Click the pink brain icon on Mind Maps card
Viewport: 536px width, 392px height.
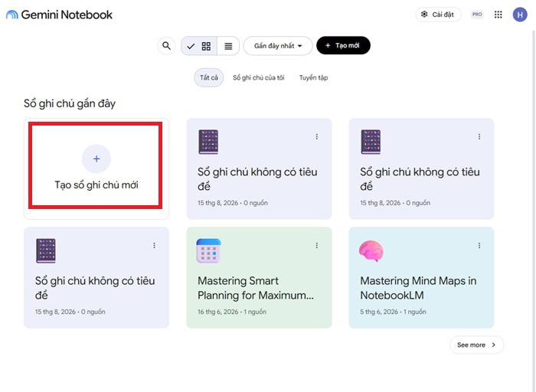pos(371,251)
